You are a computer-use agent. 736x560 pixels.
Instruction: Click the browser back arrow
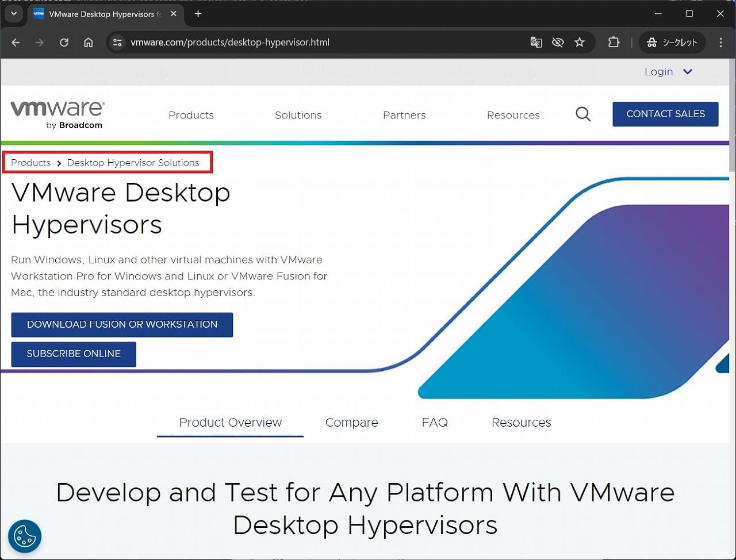pos(16,43)
